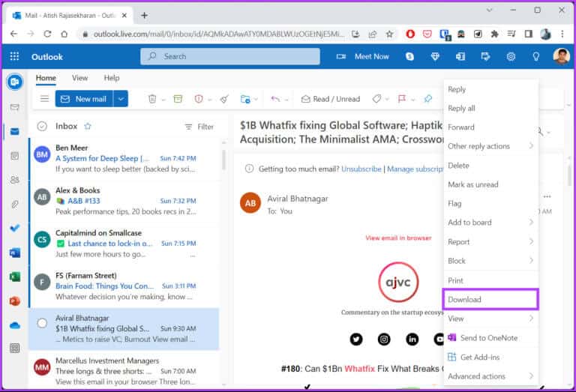Click View email in browser link
576x392 pixels.
click(398, 238)
